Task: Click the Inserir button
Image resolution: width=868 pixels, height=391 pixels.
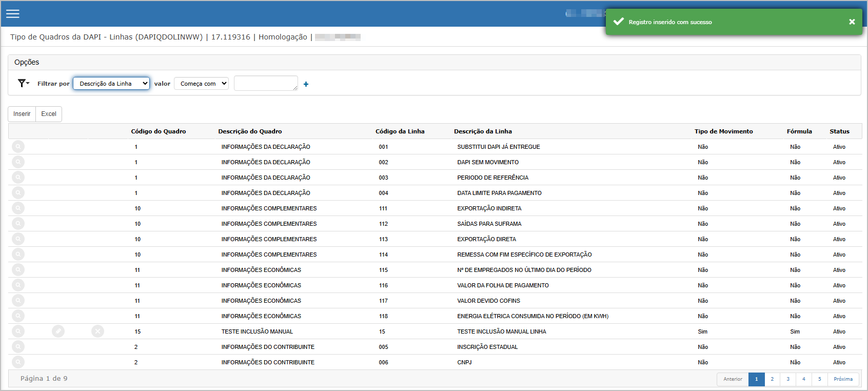Action: [22, 114]
